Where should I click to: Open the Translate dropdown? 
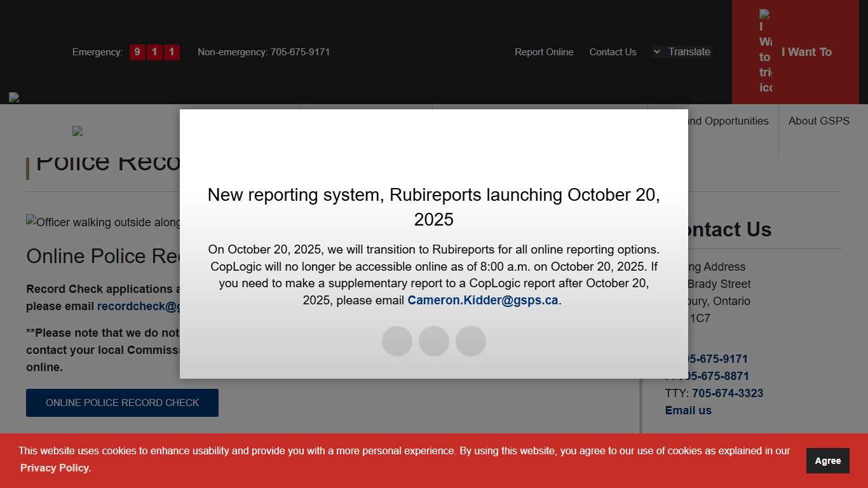682,51
